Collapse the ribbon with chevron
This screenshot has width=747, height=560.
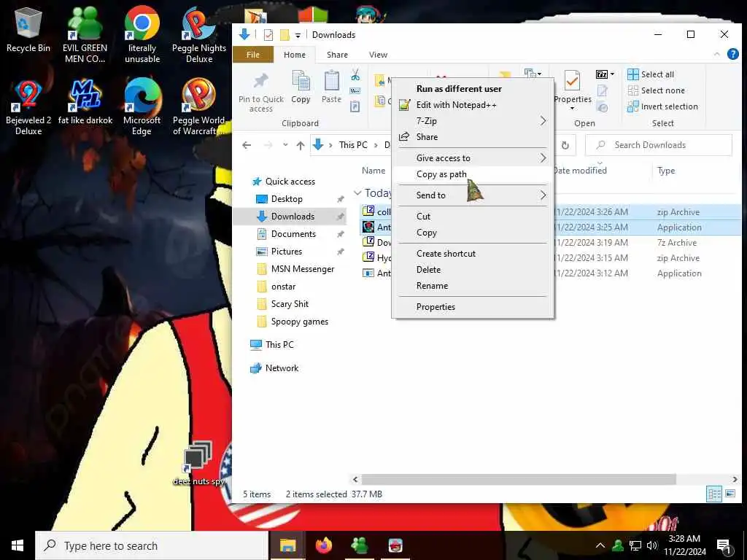pyautogui.click(x=716, y=54)
